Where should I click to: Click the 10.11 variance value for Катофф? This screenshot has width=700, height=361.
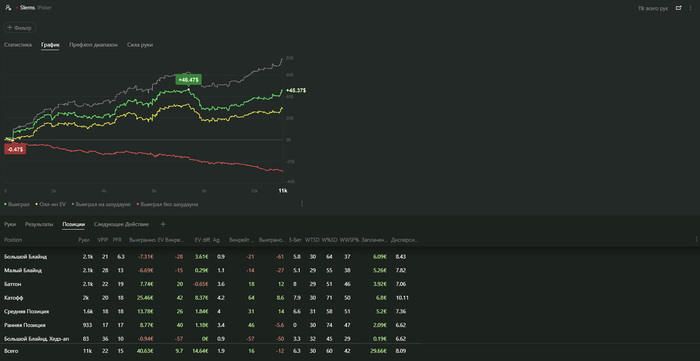click(402, 298)
